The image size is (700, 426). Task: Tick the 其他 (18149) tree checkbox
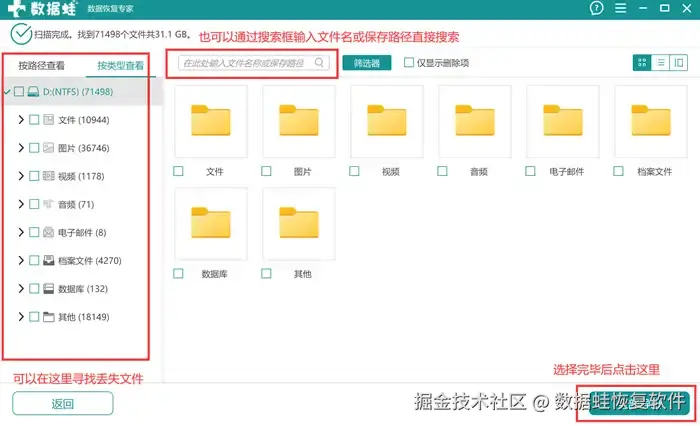click(34, 317)
